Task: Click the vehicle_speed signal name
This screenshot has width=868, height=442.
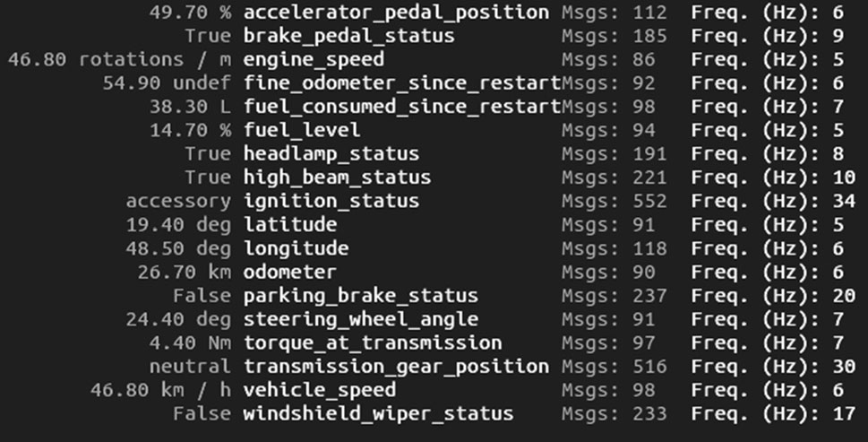Action: [319, 390]
